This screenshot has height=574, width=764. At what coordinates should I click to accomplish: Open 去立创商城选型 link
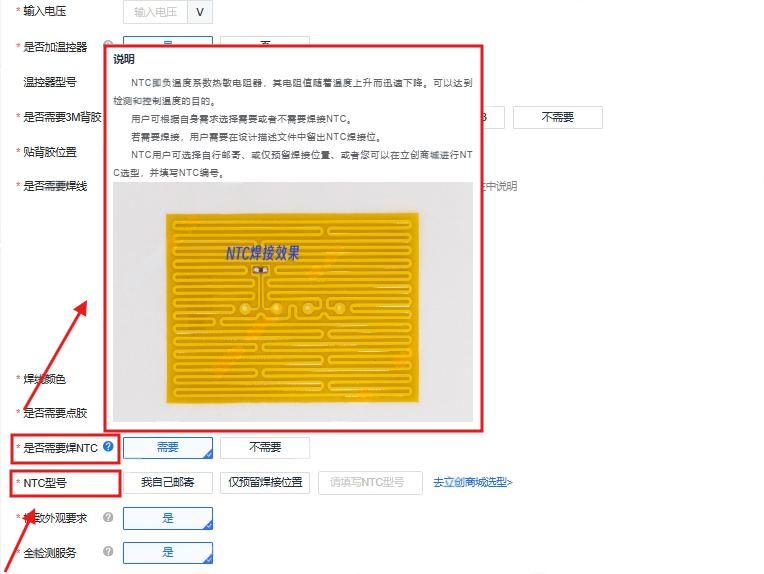472,483
